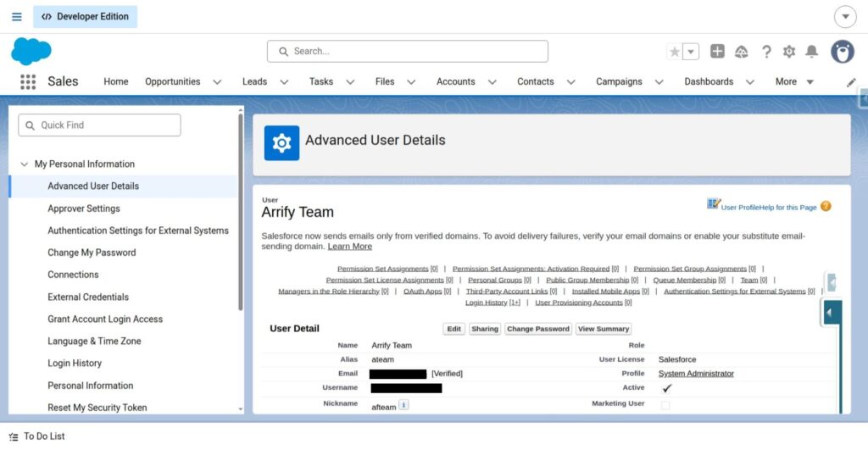This screenshot has height=450, width=868.
Task: Expand the Accounts tab dropdown
Action: coord(492,82)
